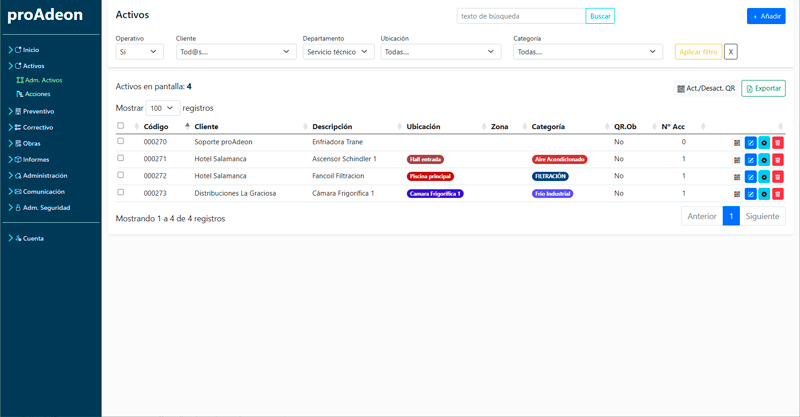The image size is (800, 417).
Task: Open actions gear icon for asset 000273
Action: pos(764,194)
